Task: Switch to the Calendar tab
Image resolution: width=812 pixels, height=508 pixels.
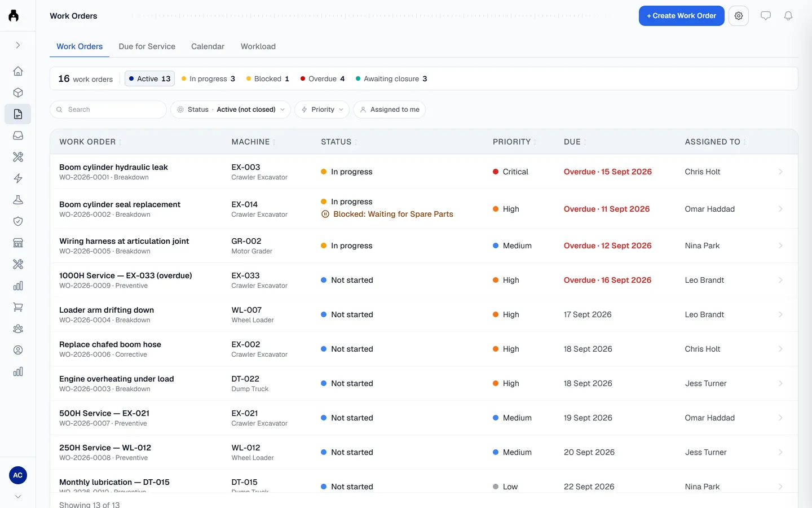Action: 208,46
